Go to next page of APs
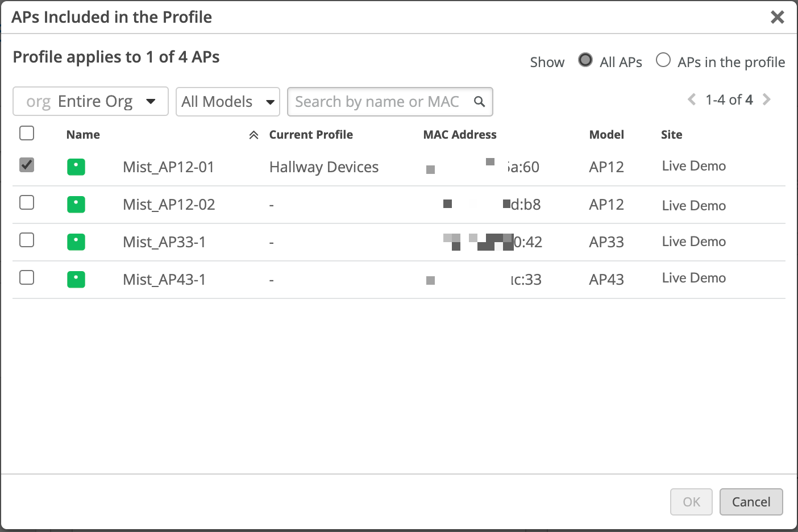The height and width of the screenshot is (532, 798). tap(767, 100)
